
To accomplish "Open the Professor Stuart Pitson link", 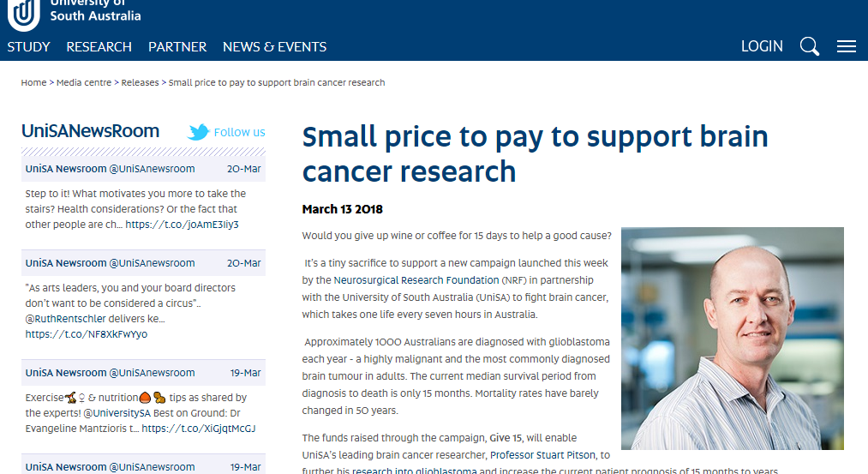I will coord(542,455).
